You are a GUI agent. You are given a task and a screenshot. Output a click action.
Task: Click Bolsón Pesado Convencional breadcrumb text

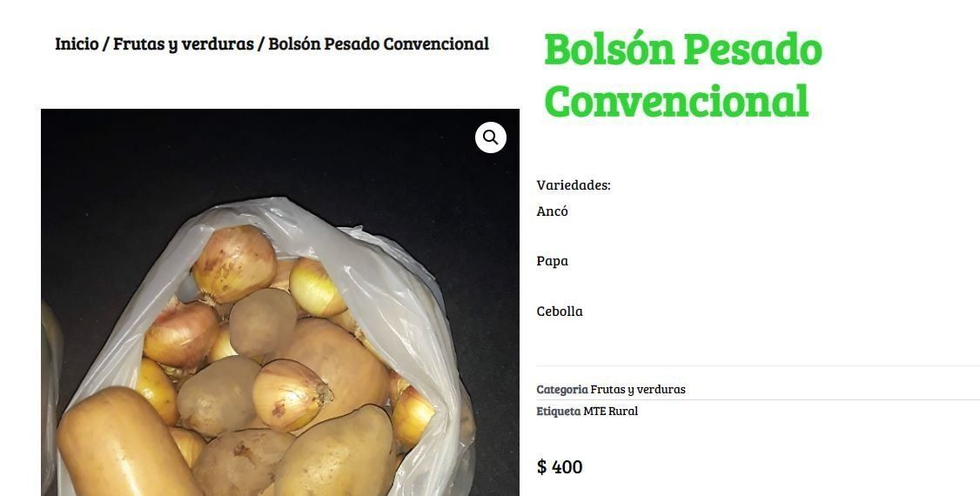pos(378,44)
